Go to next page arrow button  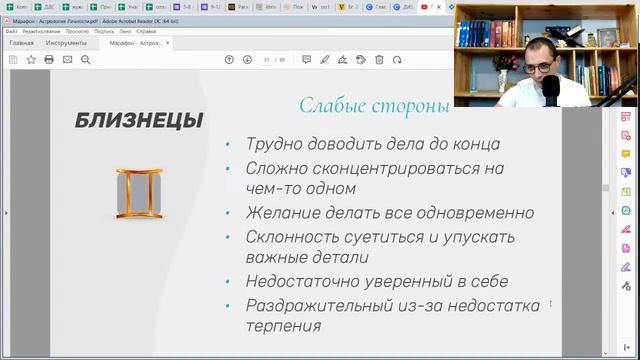[x=247, y=60]
